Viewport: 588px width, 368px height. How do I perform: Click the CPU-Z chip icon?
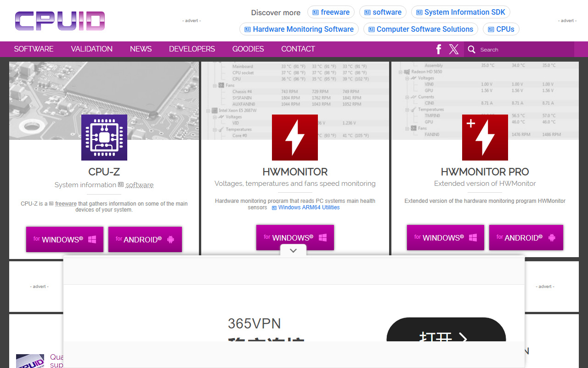click(x=104, y=138)
